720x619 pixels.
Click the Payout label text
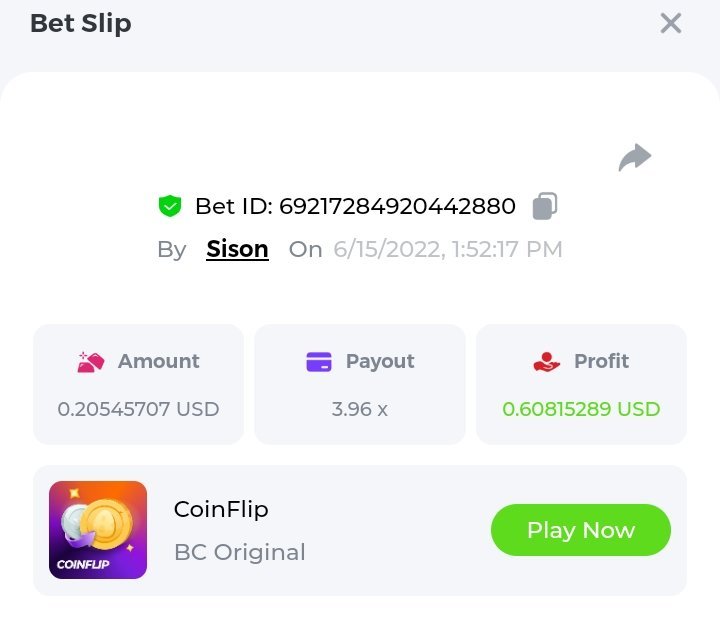(x=380, y=361)
